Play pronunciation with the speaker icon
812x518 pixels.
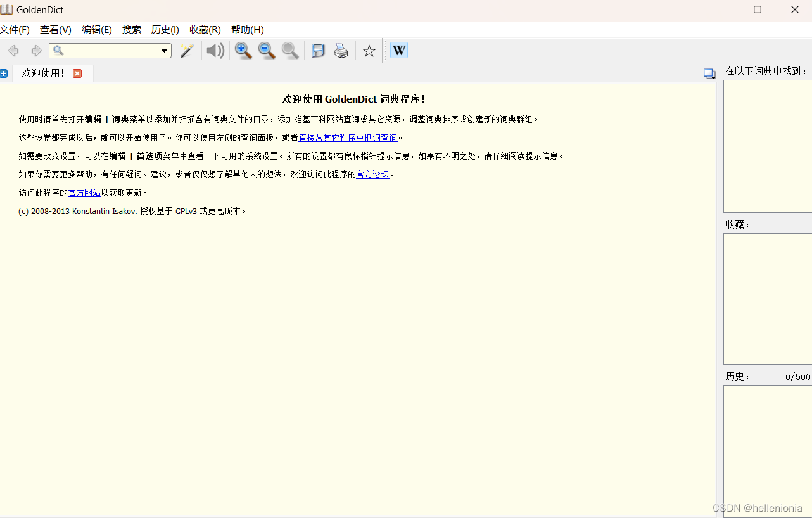tap(215, 51)
